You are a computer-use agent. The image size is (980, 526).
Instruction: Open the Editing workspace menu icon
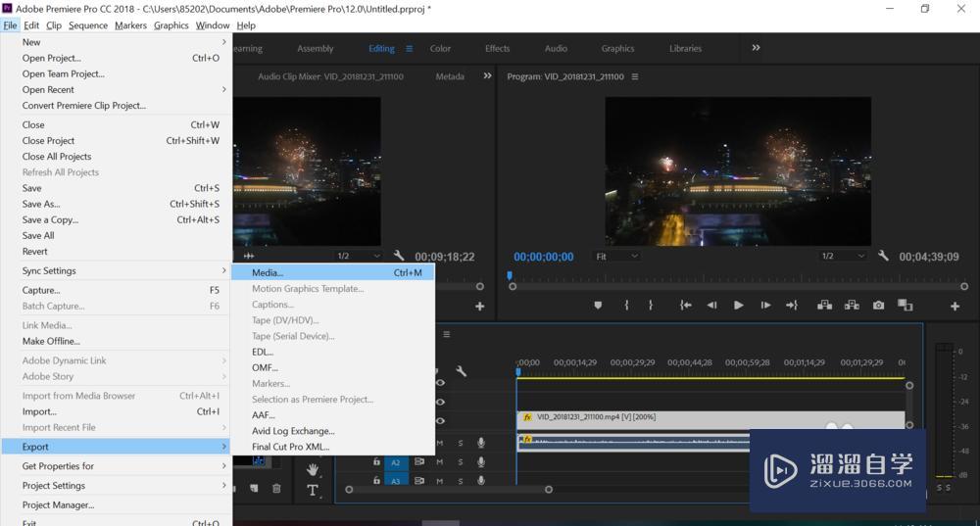pos(410,48)
